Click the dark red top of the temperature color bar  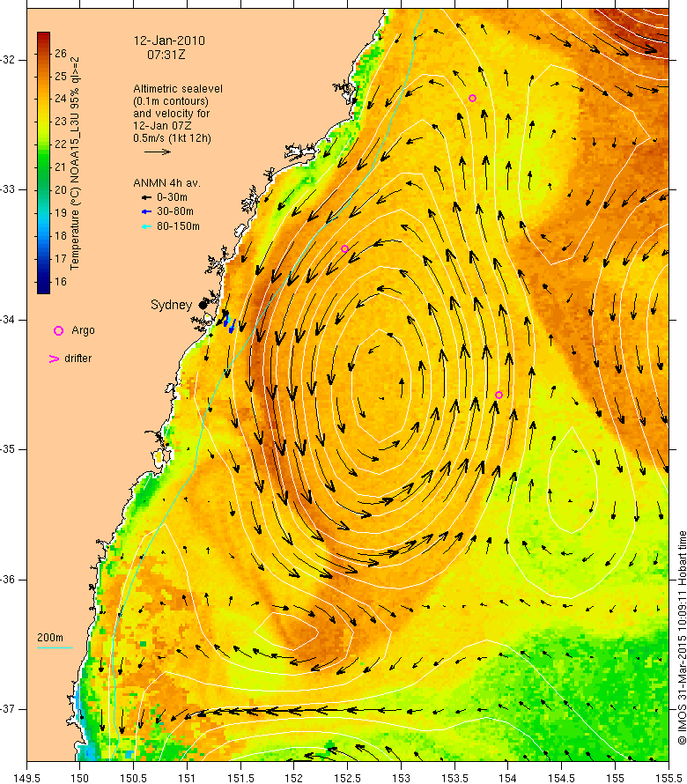(43, 38)
